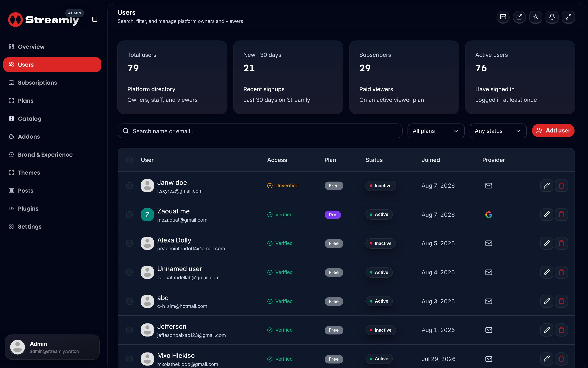Click Inactive status badge for Jefferson
Image resolution: width=588 pixels, height=368 pixels.
coord(381,330)
